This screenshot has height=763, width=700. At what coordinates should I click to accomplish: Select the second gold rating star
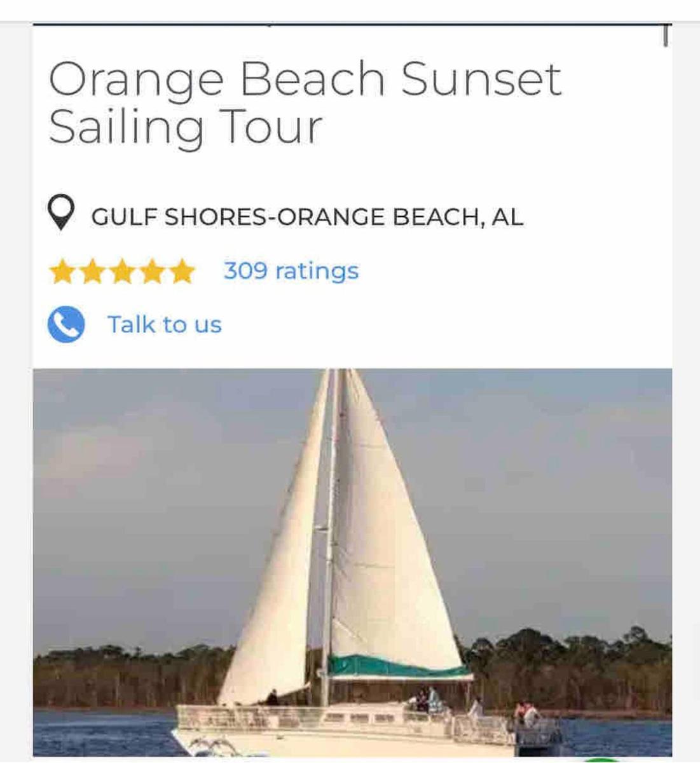[92, 272]
